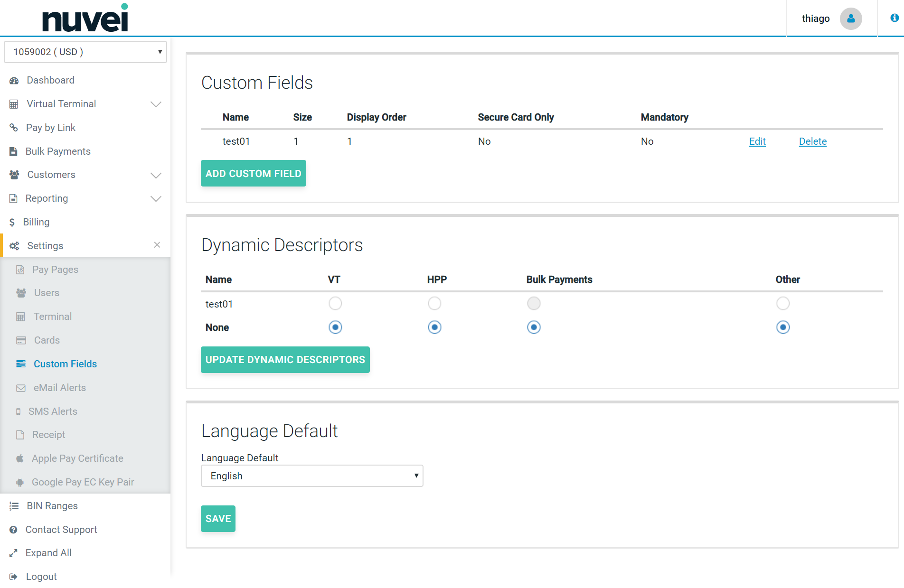Click the Pay by Link chain icon
The height and width of the screenshot is (588, 904).
14,128
